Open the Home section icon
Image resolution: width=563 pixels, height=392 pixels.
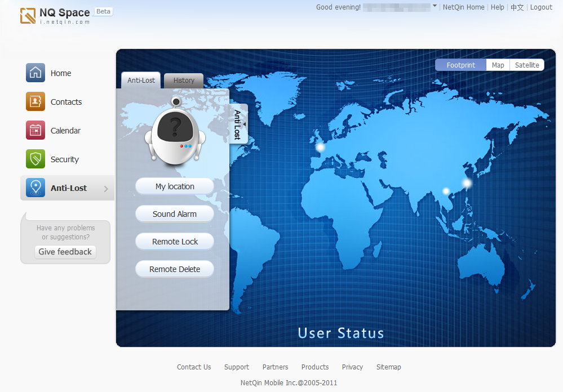[35, 73]
